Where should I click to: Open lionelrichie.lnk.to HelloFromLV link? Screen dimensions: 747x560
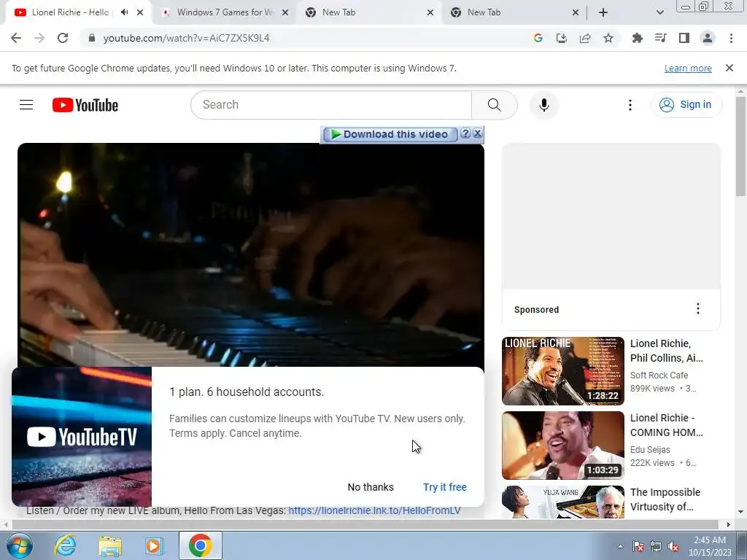[x=374, y=511]
